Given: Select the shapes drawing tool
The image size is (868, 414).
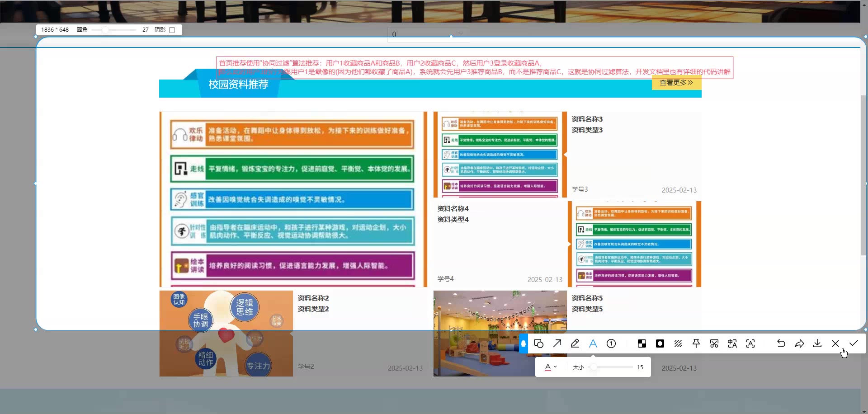Looking at the screenshot, I should [538, 343].
